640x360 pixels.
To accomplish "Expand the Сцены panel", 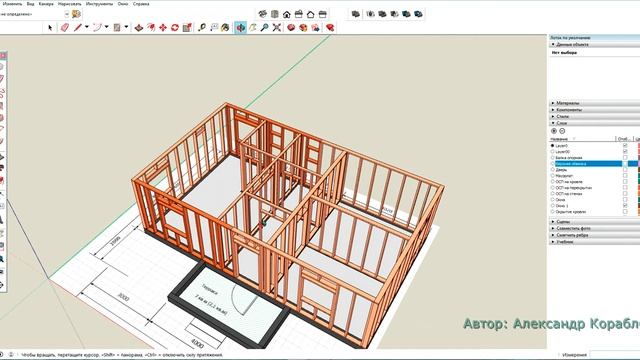I will click(594, 222).
